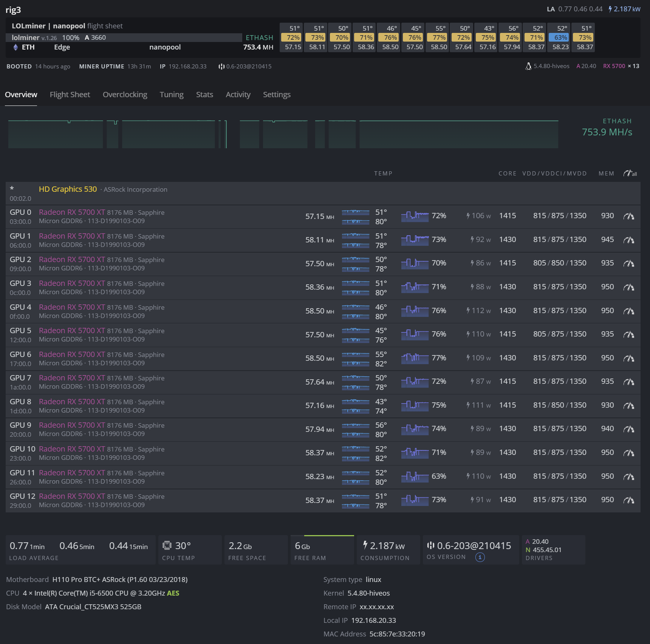Click the ETHASH hashrate history chart
650x644 pixels.
click(283, 134)
